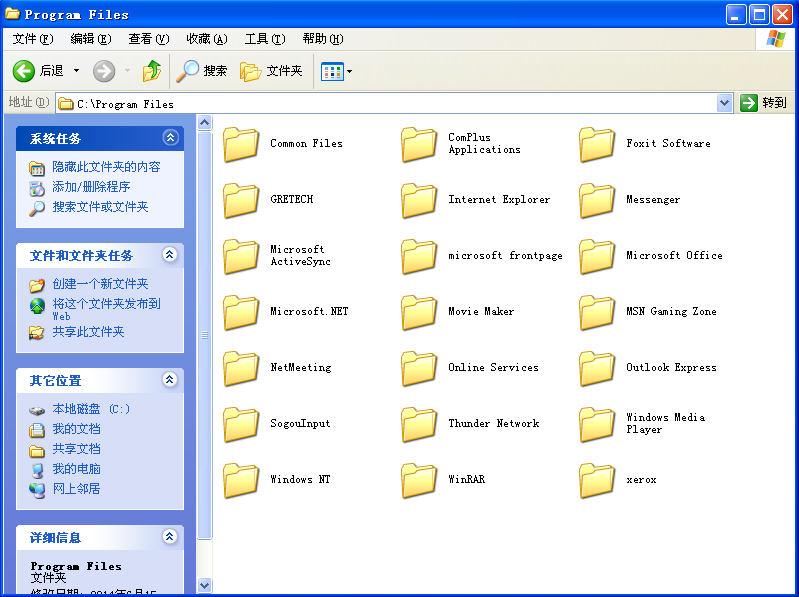Toggle the Folders pane toolbar button
799x597 pixels.
click(x=271, y=71)
